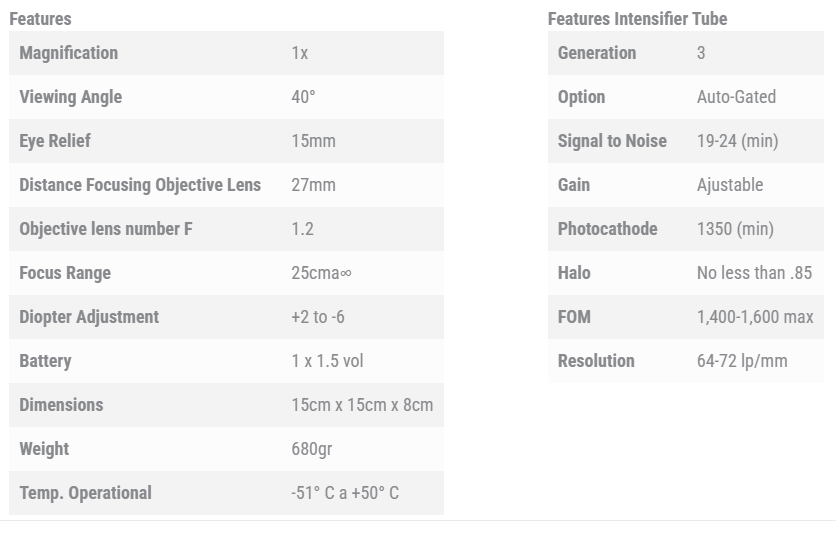Screen dimensions: 836x540
Task: Select the Halo row label
Action: click(574, 273)
